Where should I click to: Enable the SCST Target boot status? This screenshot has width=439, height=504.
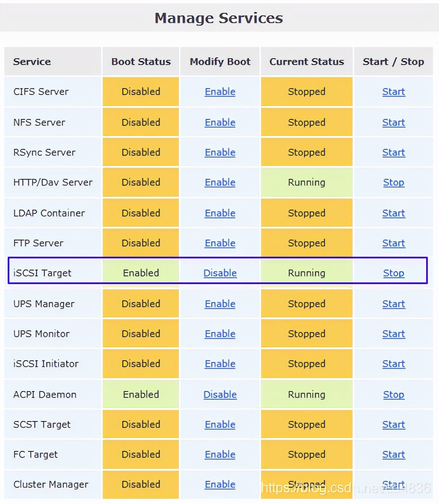coord(220,424)
